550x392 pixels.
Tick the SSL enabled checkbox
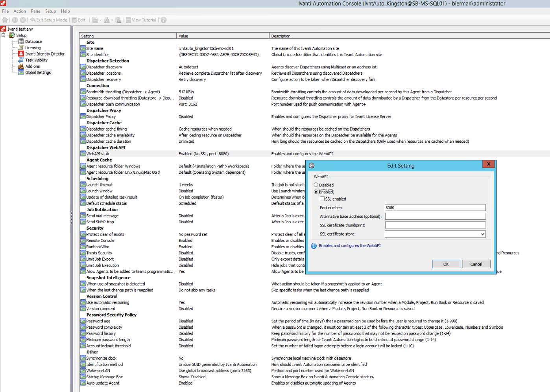[x=322, y=199]
